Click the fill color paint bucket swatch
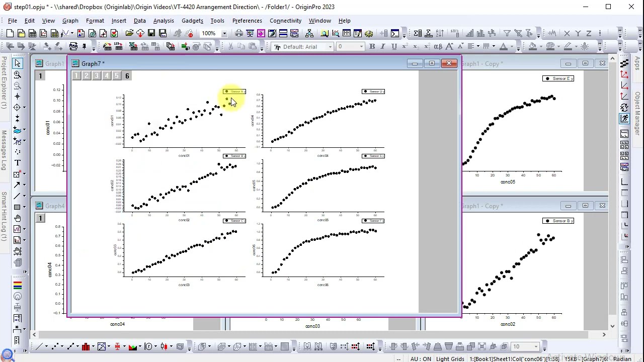Viewport: 644px width, 362px height. tap(532, 46)
